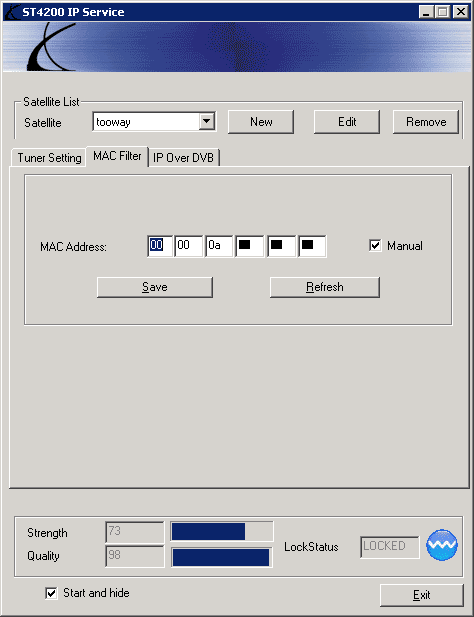
Task: Switch to the Tuner Setting tab
Action: 49,158
